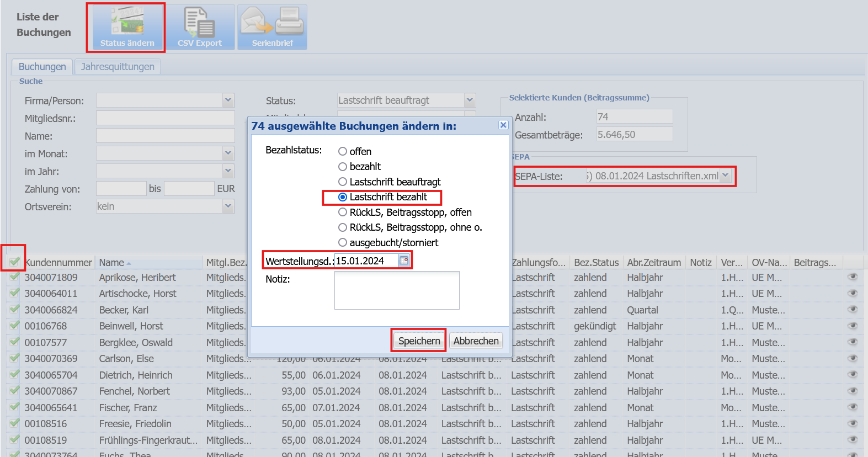868x457 pixels.
Task: Click the Gesamtbeträge value field
Action: pyautogui.click(x=635, y=134)
